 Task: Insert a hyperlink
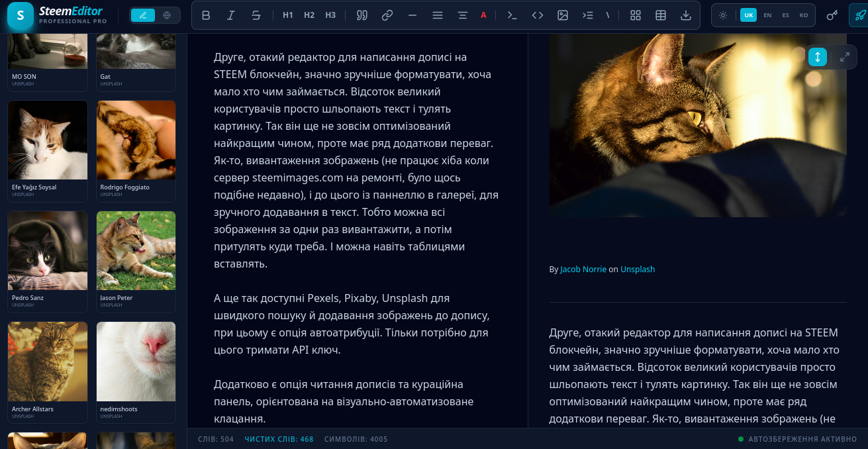point(387,15)
